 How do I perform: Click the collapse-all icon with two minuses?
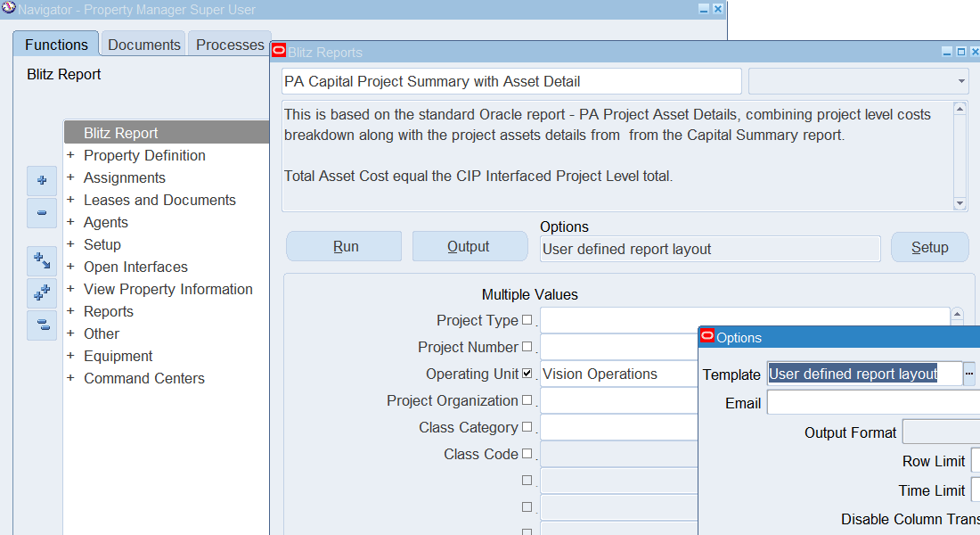42,325
